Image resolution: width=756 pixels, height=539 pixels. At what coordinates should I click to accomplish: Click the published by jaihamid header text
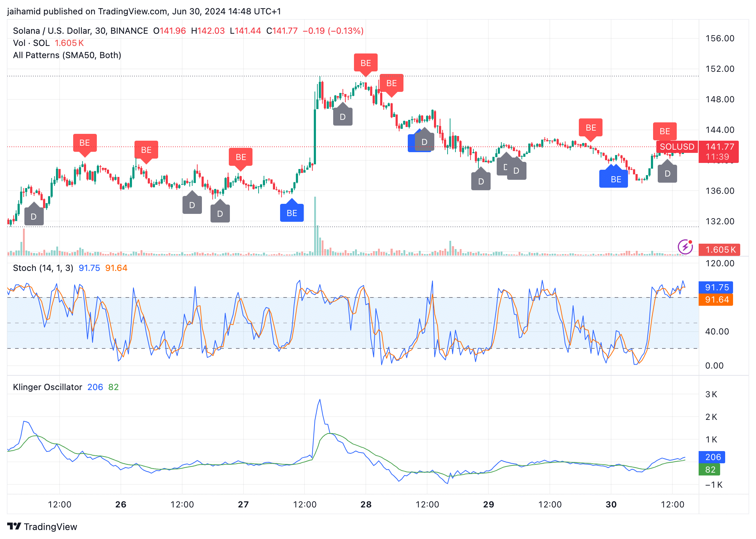[x=144, y=11]
